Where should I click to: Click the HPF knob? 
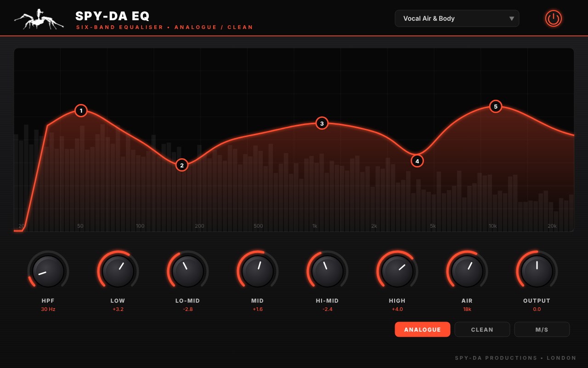[48, 271]
